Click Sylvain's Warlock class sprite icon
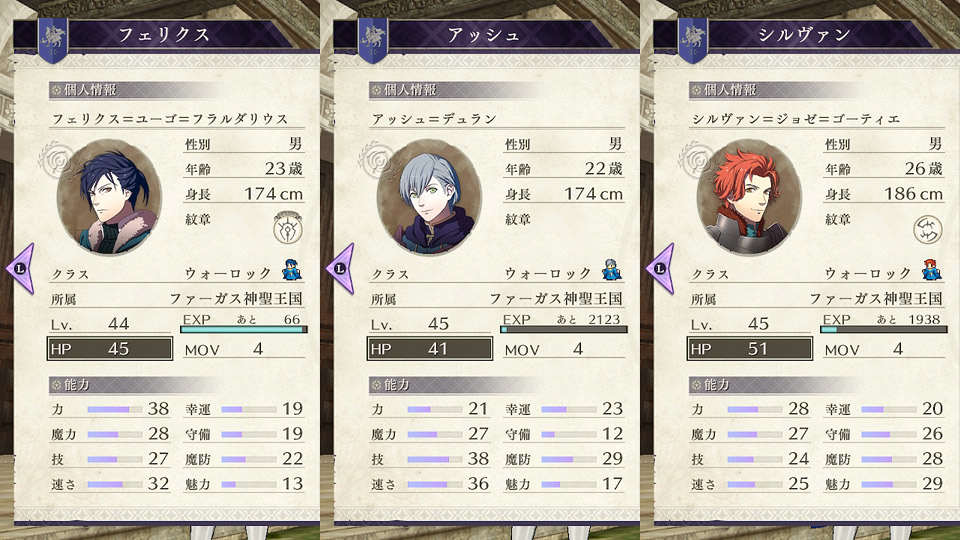This screenshot has width=960, height=540. pos(932,270)
